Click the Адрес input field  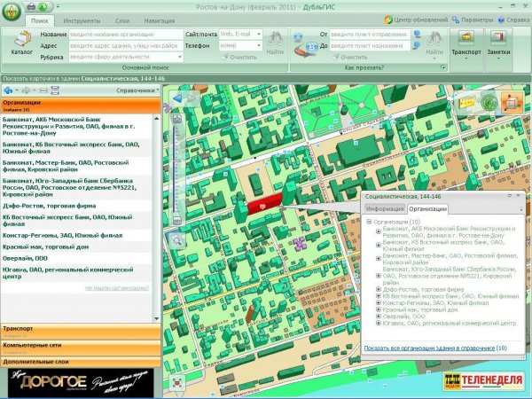tap(126, 45)
